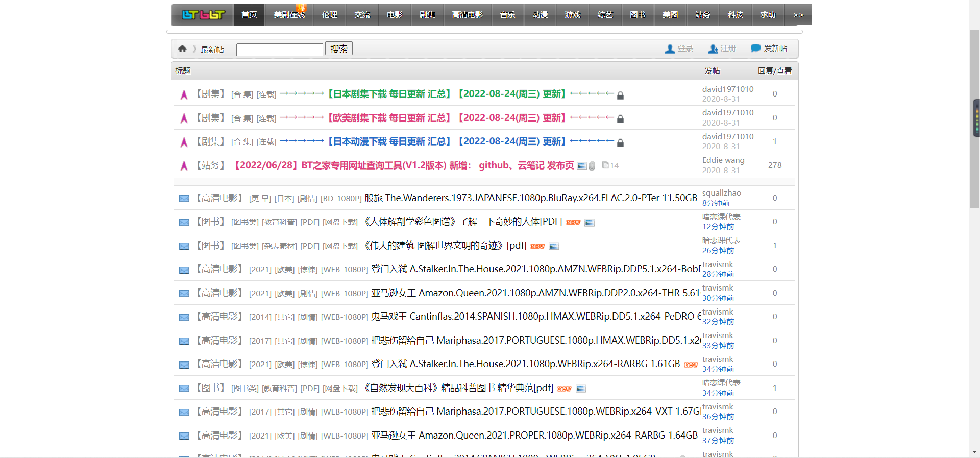Click image icon beside 自然发现大百科 title

581,389
